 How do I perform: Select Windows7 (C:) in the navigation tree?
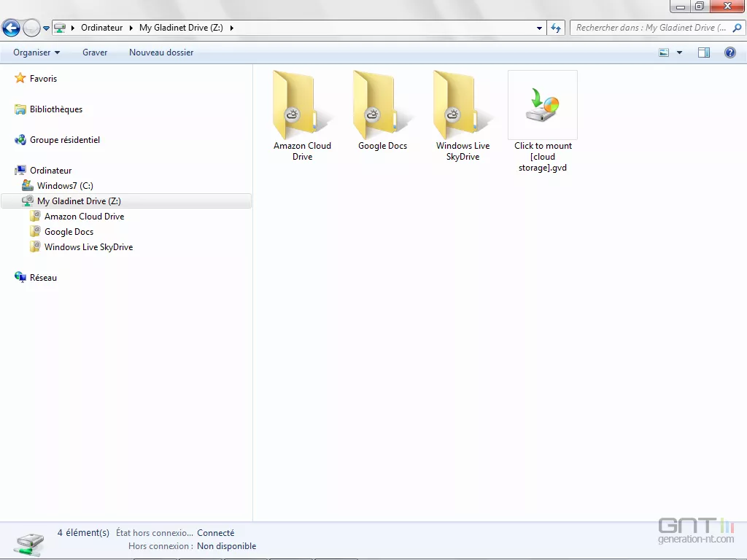pos(65,186)
